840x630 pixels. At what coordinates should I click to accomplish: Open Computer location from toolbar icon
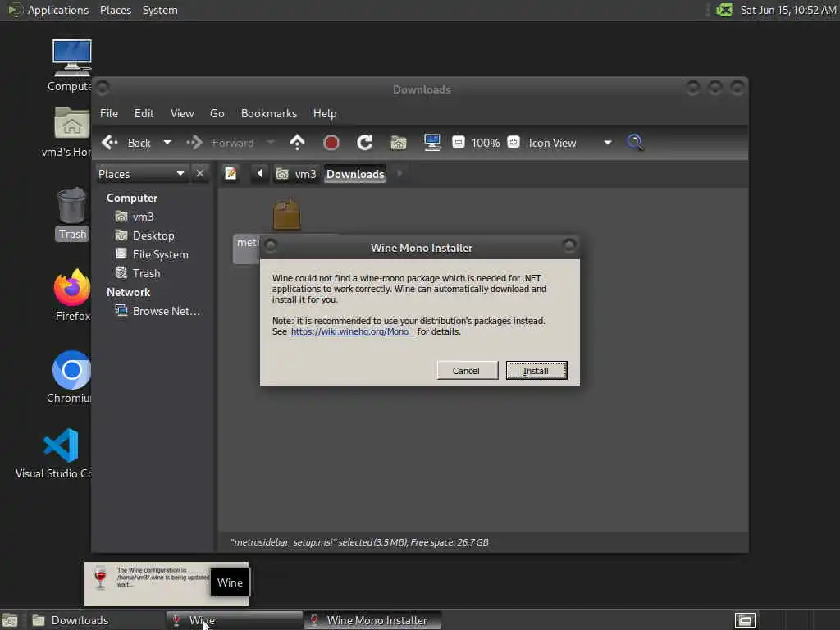(432, 143)
